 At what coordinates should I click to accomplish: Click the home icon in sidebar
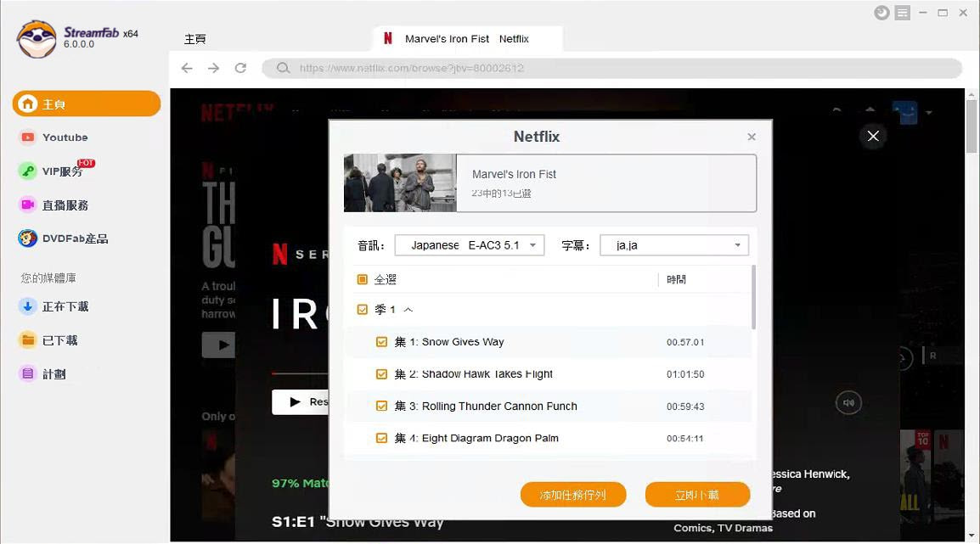(27, 104)
